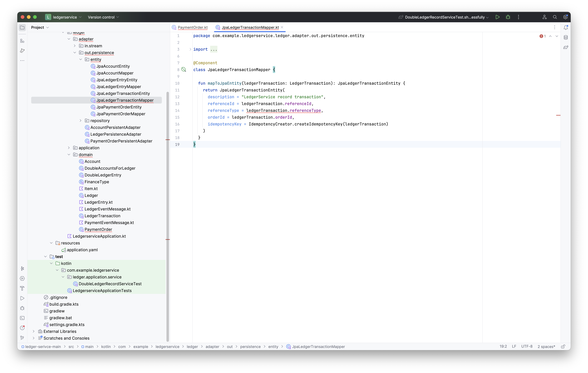This screenshot has width=588, height=373.
Task: Open the More tool windows ellipsis
Action: coord(22,60)
